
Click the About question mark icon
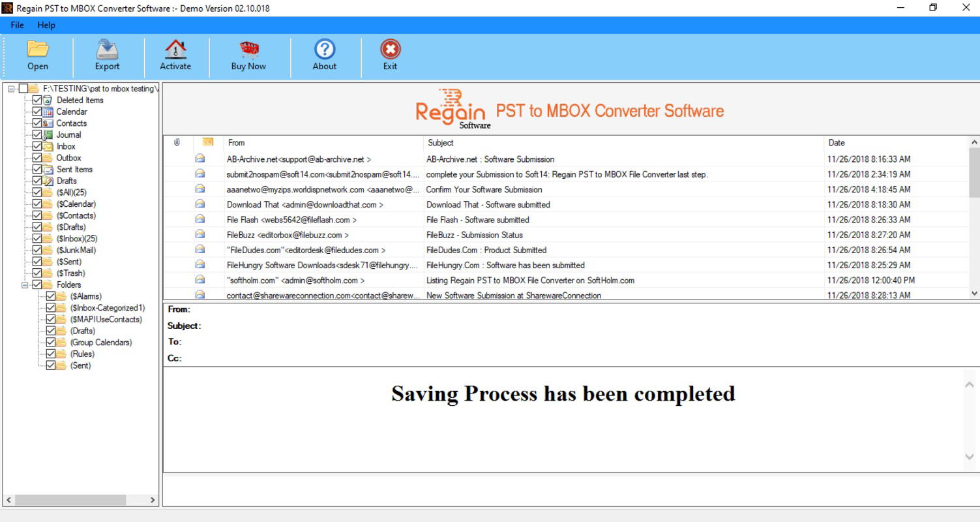coord(325,49)
